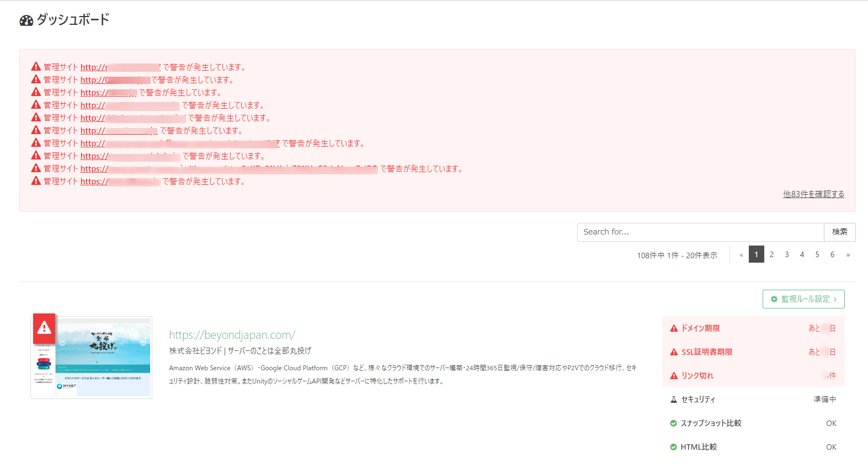Image resolution: width=868 pixels, height=474 pixels.
Task: Open 監視ルール設定 settings button
Action: [803, 299]
